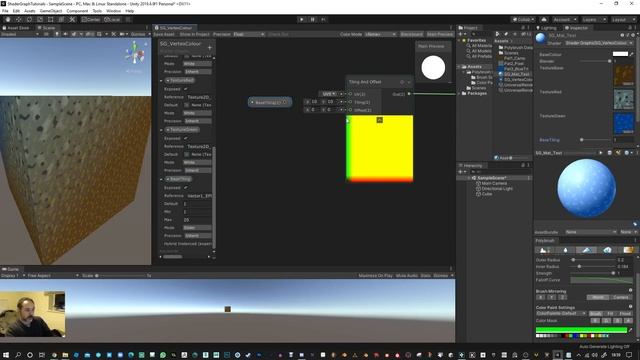The width and height of the screenshot is (640, 360).
Task: Open the Shader selection dropdown in Inspector
Action: [x=599, y=43]
